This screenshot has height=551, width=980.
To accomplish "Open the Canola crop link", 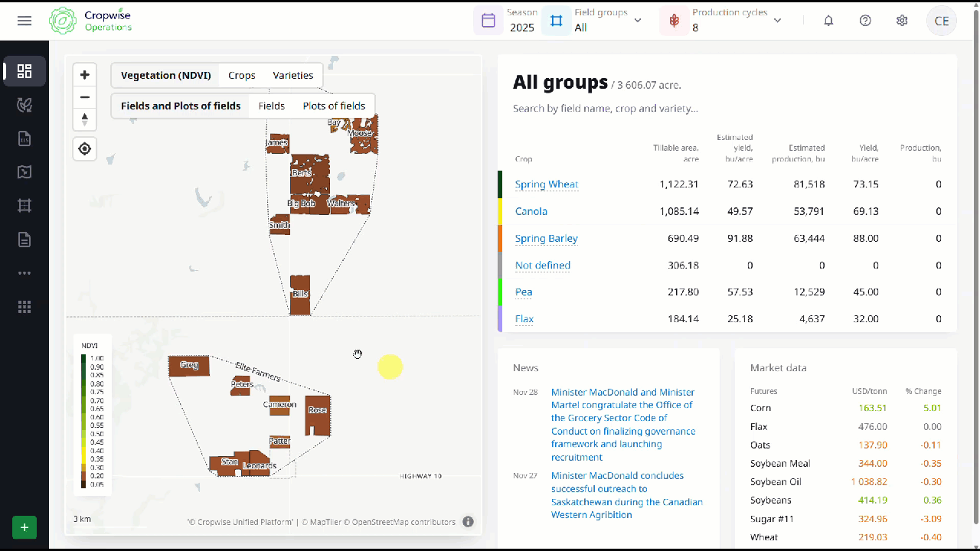I will [x=531, y=211].
